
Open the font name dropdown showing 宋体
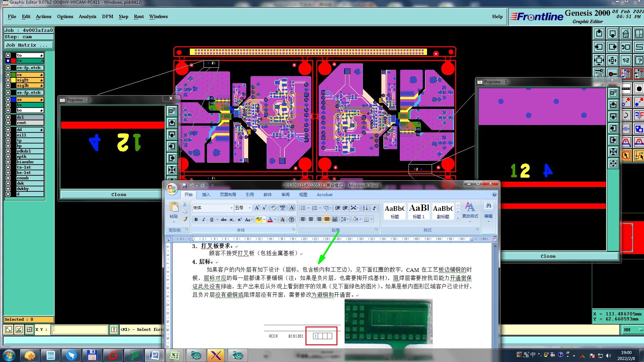pyautogui.click(x=231, y=208)
